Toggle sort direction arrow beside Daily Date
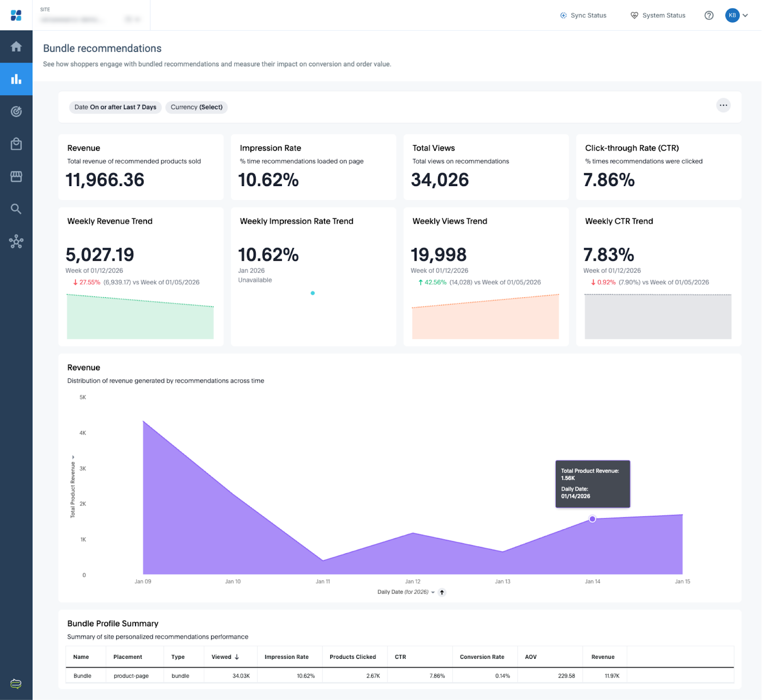The height and width of the screenshot is (700, 766). point(442,592)
